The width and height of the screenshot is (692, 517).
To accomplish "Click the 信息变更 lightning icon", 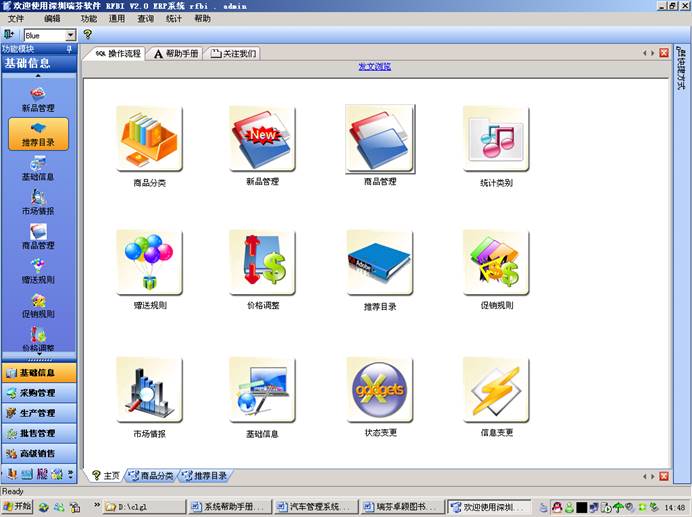I will 495,390.
